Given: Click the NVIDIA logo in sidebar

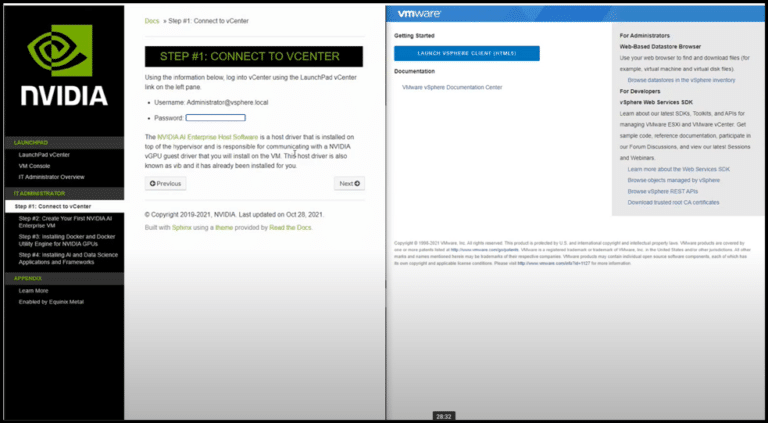Looking at the screenshot, I should [x=64, y=65].
